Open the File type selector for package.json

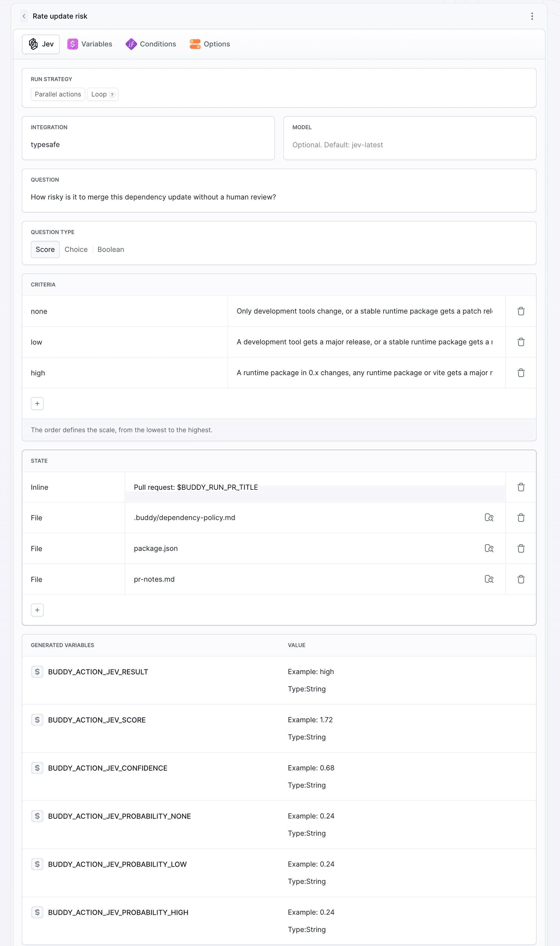73,549
